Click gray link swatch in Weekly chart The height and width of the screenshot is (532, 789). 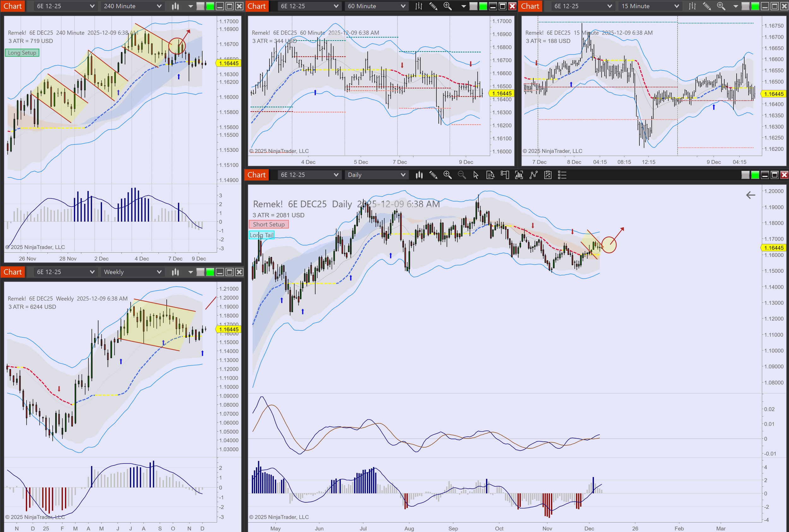(x=200, y=272)
